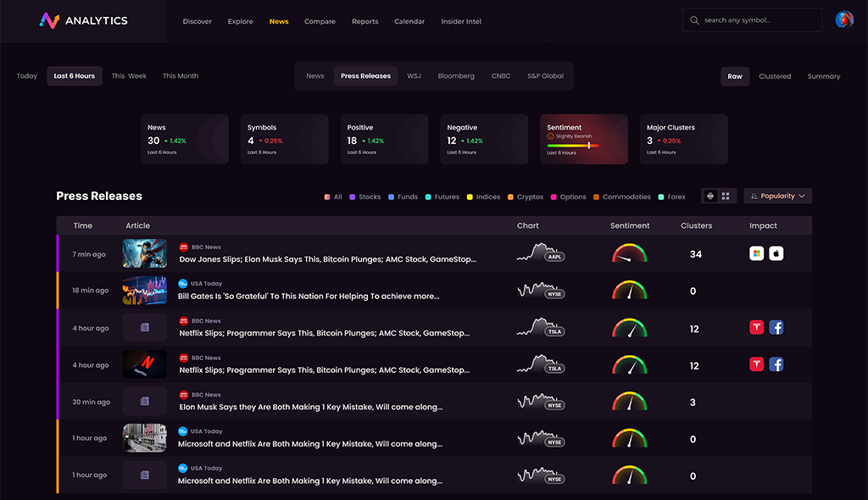Viewport: 868px width, 500px height.
Task: Open NYSE mini chart in Bill Gates row
Action: coord(540,290)
